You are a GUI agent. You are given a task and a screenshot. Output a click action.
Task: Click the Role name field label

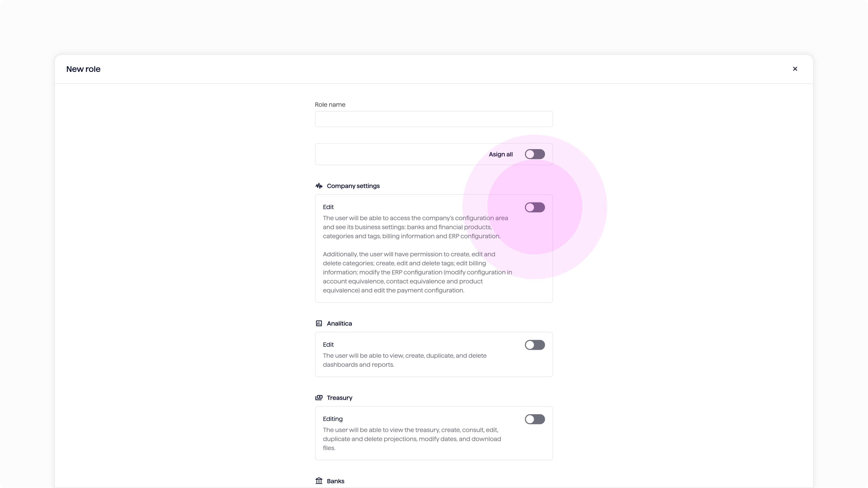(x=330, y=104)
